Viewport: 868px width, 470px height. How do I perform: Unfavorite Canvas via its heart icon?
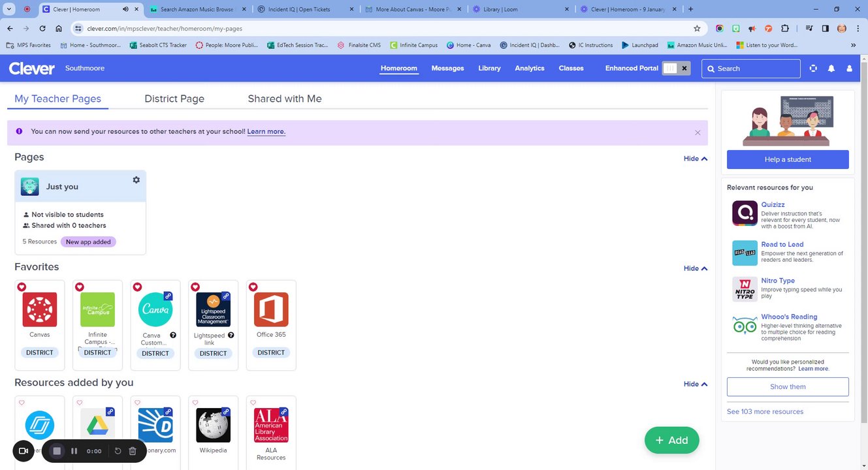pyautogui.click(x=22, y=287)
